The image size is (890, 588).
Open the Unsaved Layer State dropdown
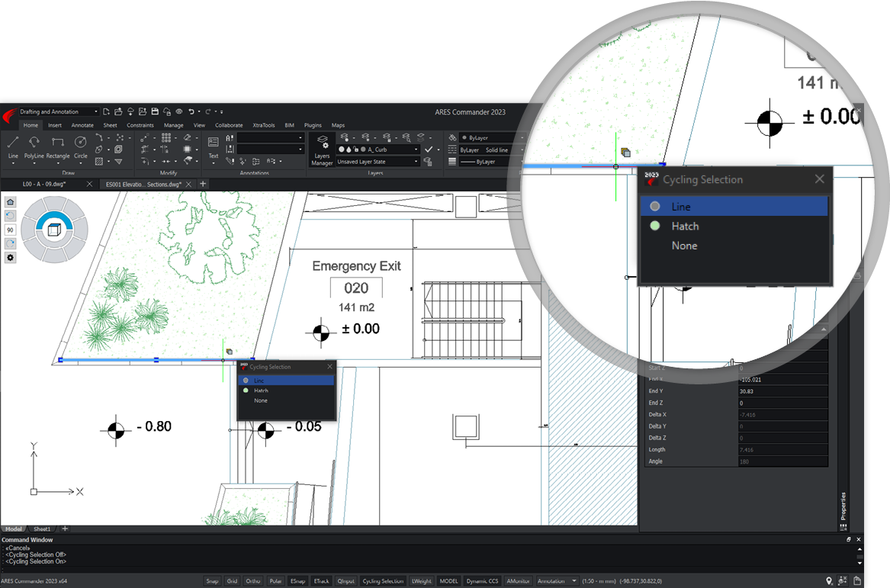pos(378,162)
